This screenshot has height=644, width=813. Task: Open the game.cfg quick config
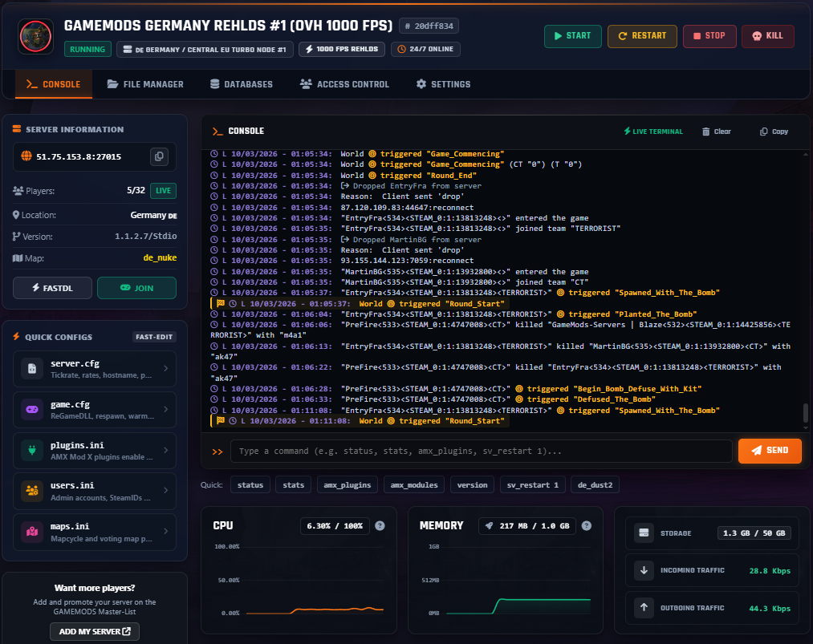coord(95,409)
